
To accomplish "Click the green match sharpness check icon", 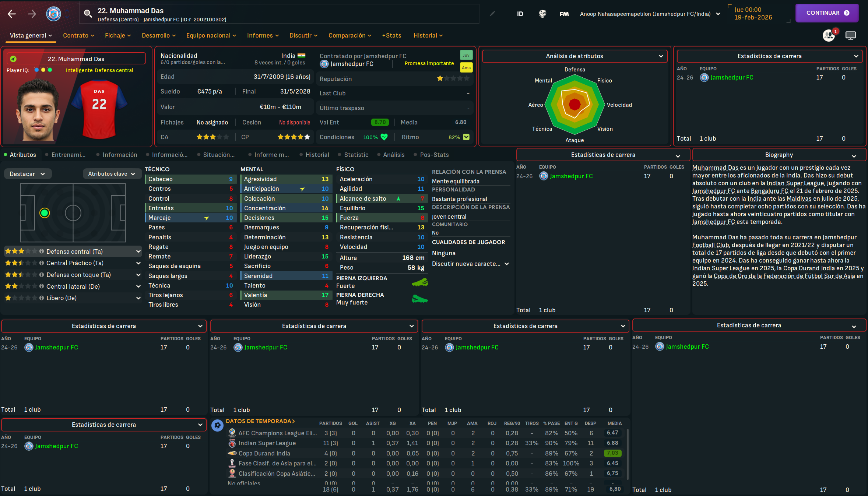I will [466, 137].
